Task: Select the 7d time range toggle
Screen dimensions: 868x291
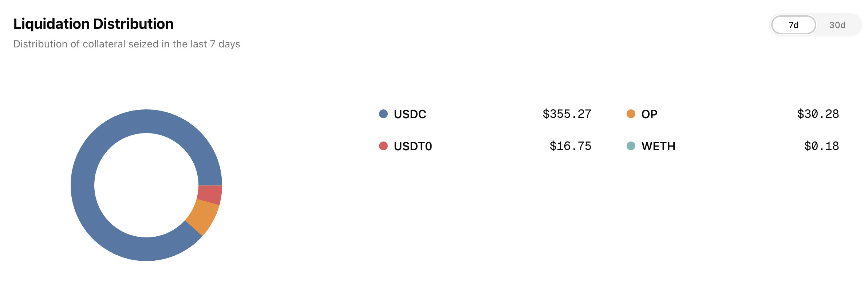Action: tap(794, 25)
